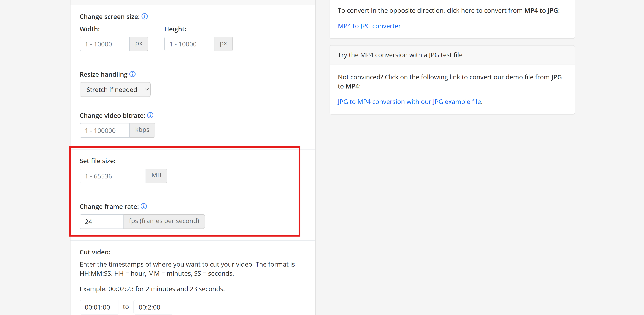
Task: Click the Set file size input box
Action: (113, 176)
